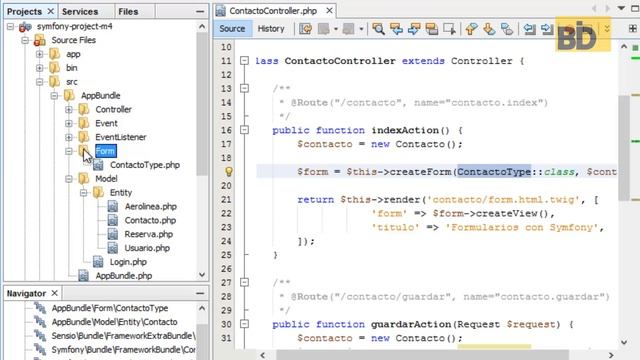Switch to the Files tab
This screenshot has height=360, width=640.
128,11
